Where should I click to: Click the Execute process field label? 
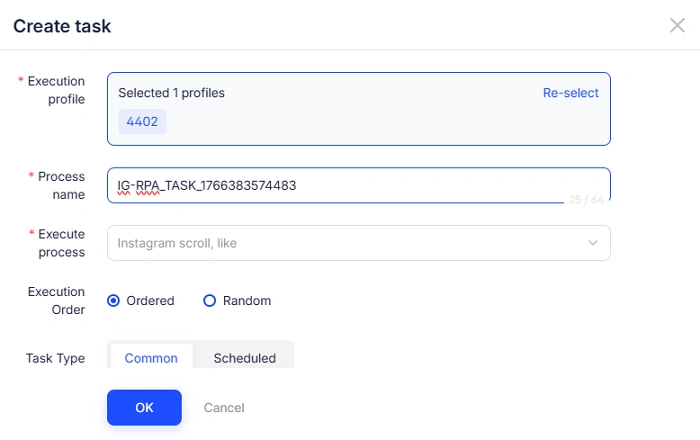click(61, 243)
